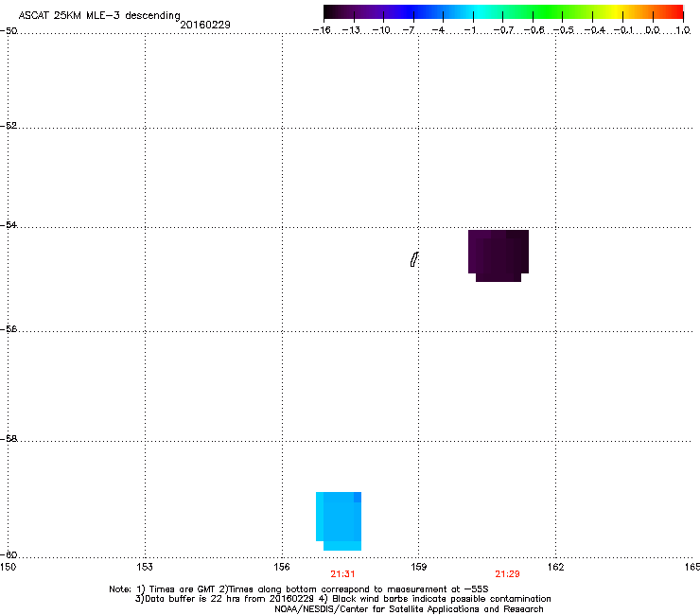Click the longitude label 153
Viewport: 700px width, 615px height.
click(145, 567)
